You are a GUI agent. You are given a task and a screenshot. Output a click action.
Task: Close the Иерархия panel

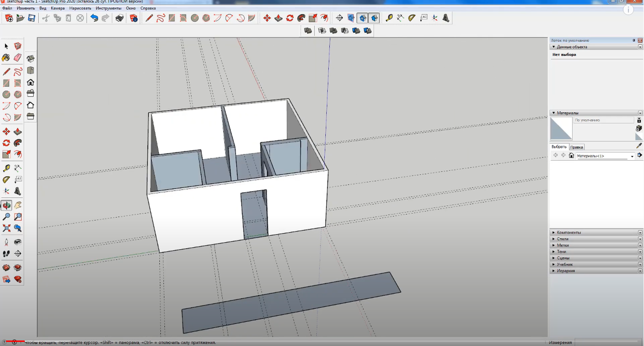point(640,271)
